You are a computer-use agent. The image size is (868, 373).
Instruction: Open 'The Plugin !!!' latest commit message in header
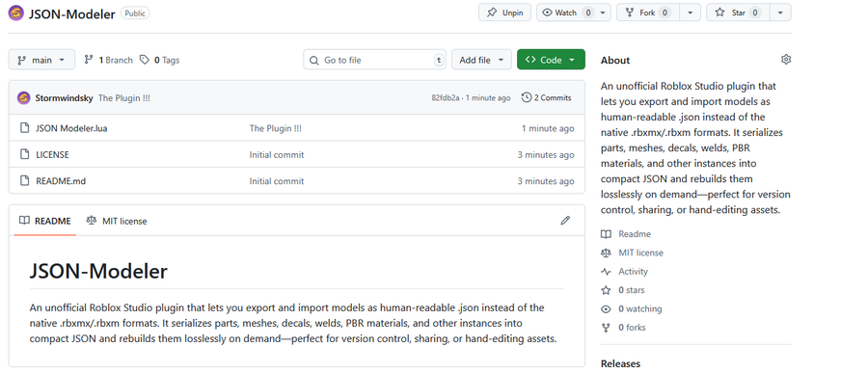124,98
